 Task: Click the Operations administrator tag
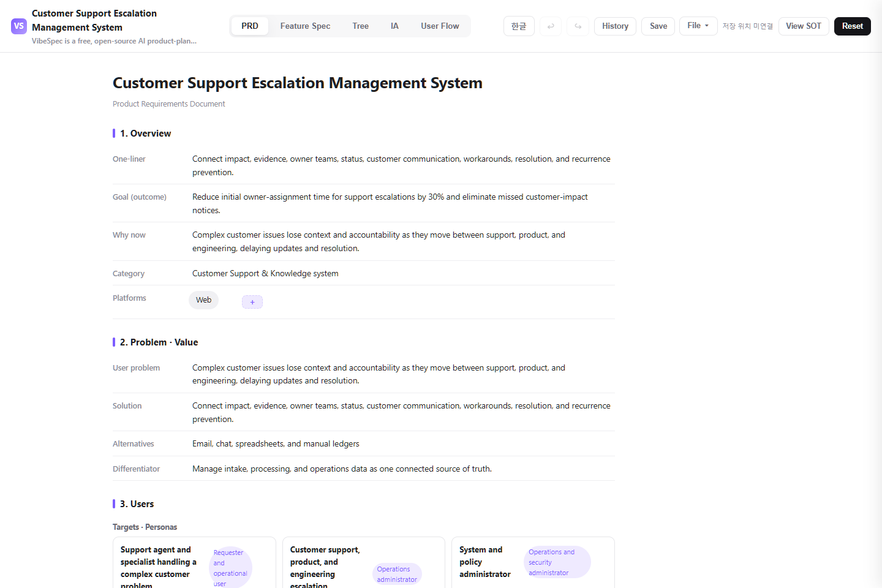(397, 575)
